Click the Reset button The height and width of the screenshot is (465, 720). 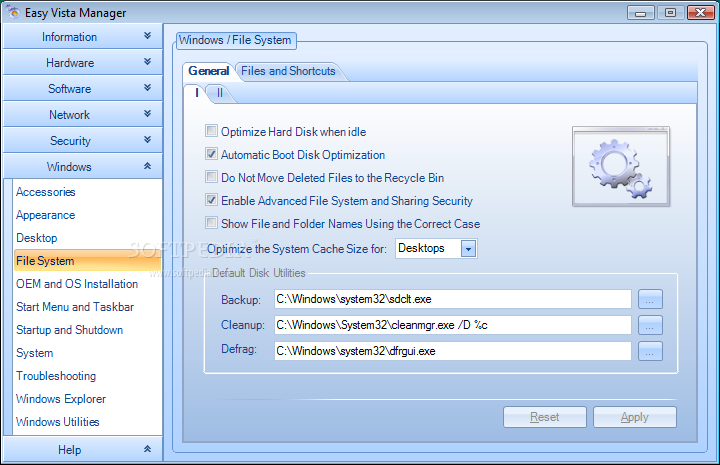(x=545, y=417)
